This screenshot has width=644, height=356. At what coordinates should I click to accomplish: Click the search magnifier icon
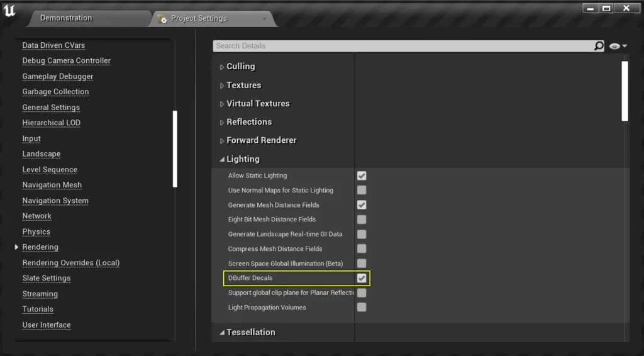click(x=599, y=46)
